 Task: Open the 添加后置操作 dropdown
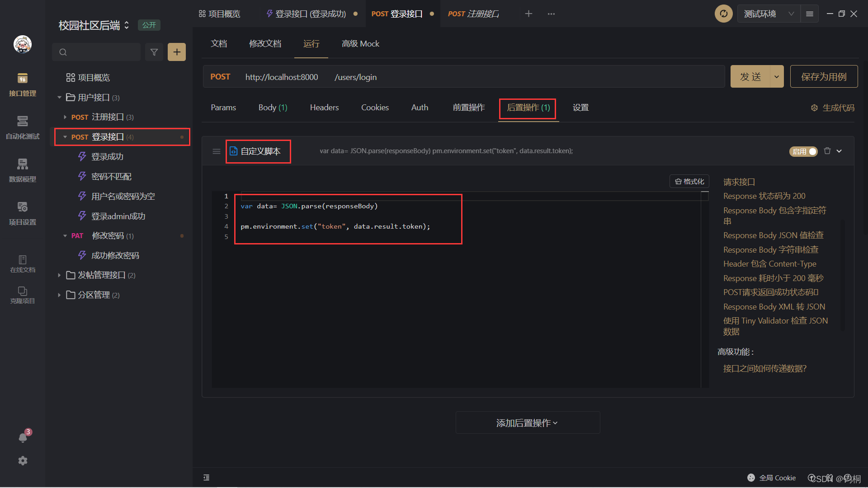point(527,423)
